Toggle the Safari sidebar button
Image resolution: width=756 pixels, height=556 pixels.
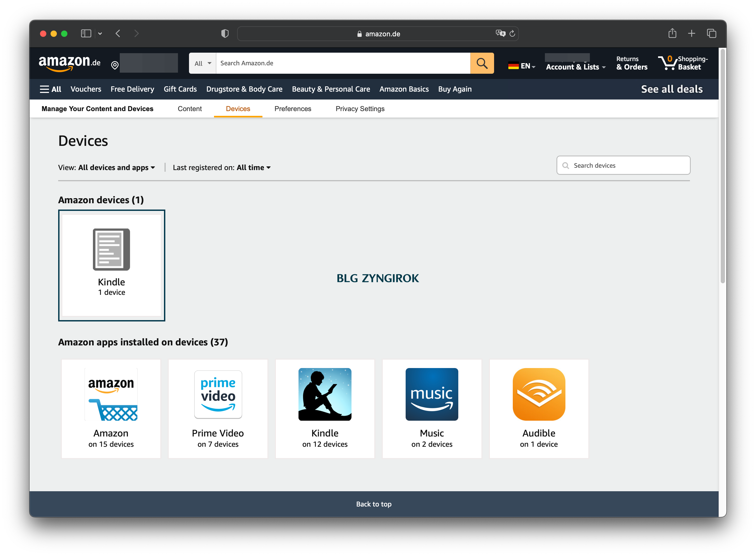pos(86,33)
